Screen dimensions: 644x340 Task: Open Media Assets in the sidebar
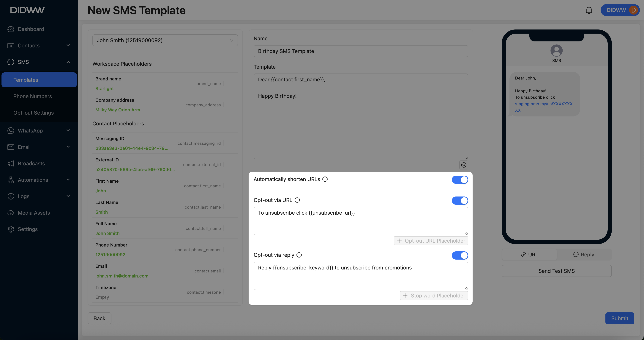click(x=34, y=213)
